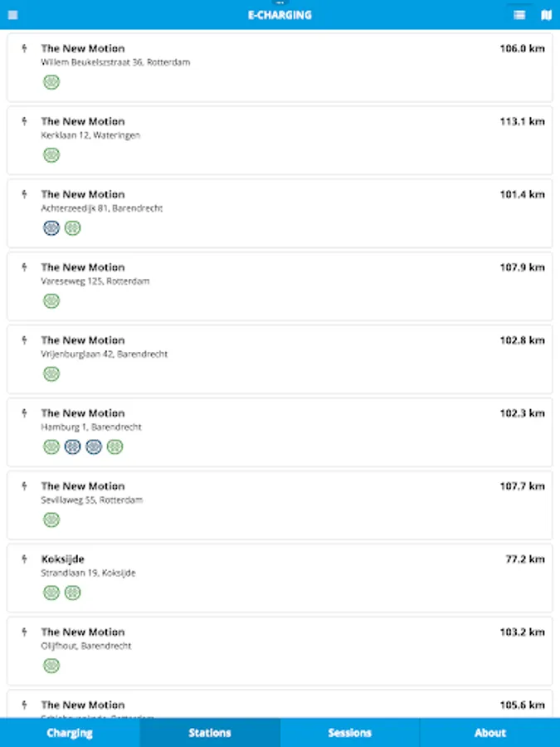This screenshot has height=747, width=560.
Task: Click lightning bolt icon beside Koksijde
Action: [24, 559]
